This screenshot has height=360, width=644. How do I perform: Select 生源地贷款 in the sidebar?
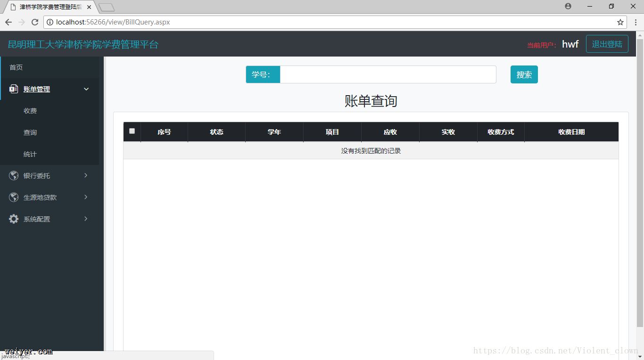[x=40, y=197]
